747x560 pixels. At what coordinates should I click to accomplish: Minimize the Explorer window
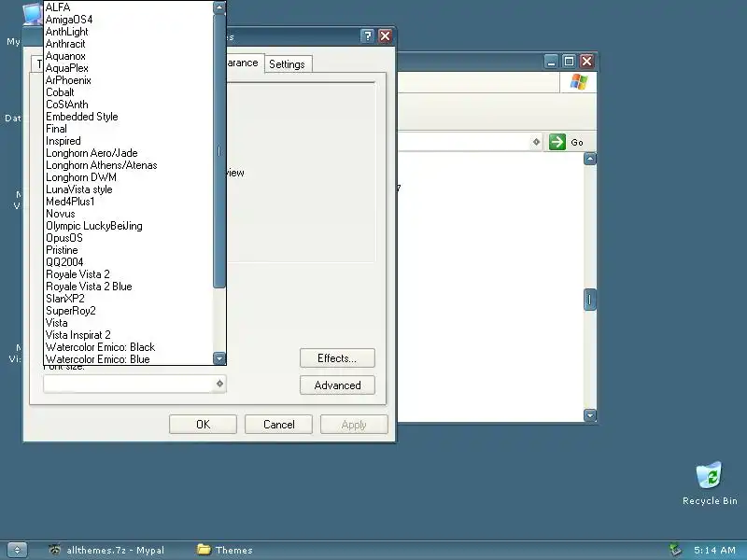click(551, 61)
